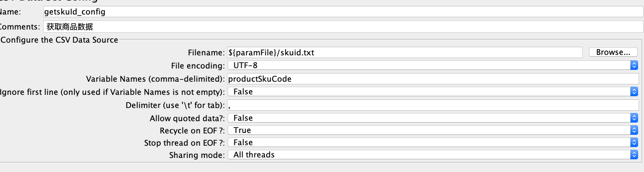
Task: Open the Ignore first line False combo box
Action: click(432, 92)
